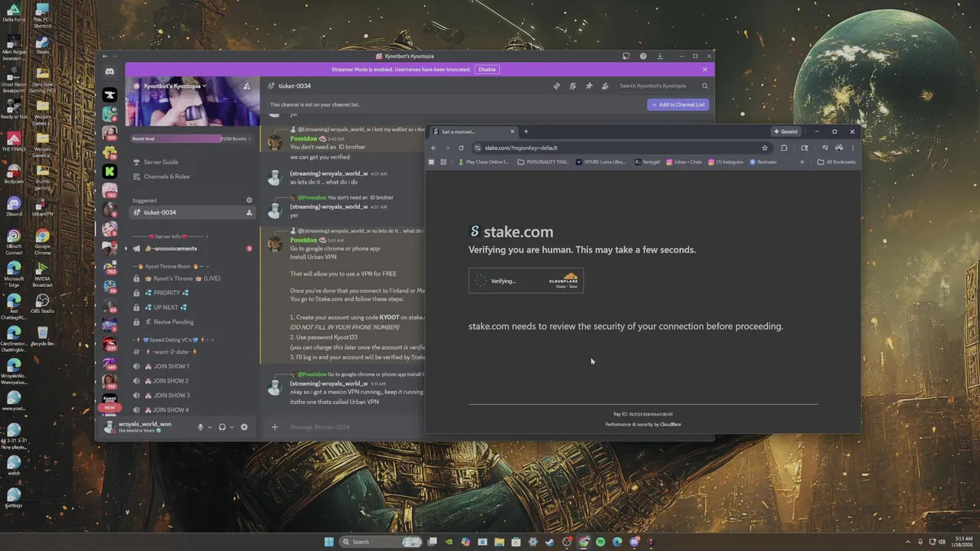The image size is (980, 551).
Task: Expand Kyootbot's Kyootopia server menu
Action: pos(176,86)
